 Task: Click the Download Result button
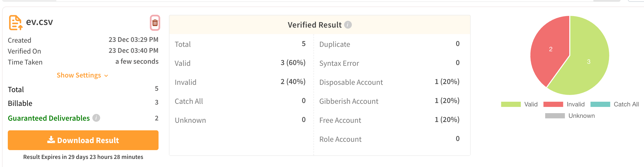[83, 140]
